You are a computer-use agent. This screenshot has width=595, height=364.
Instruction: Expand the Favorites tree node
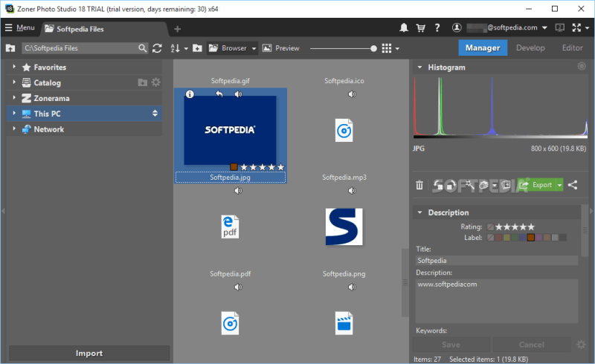click(x=14, y=67)
